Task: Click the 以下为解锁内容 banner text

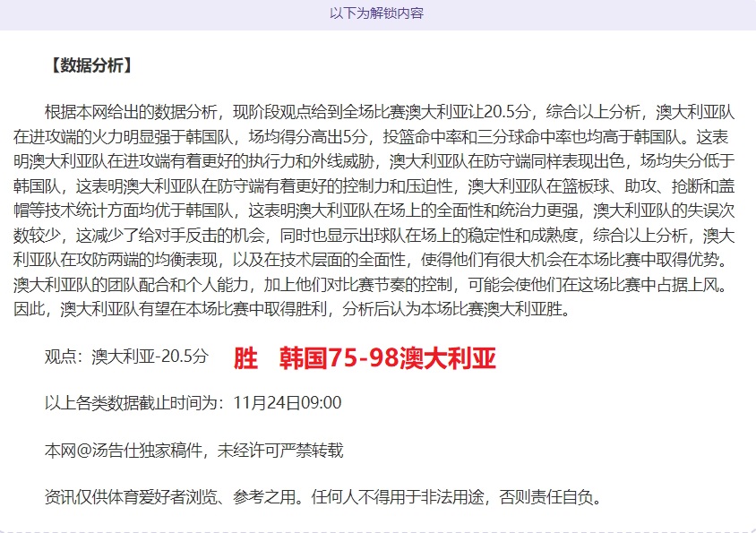Action: point(376,13)
